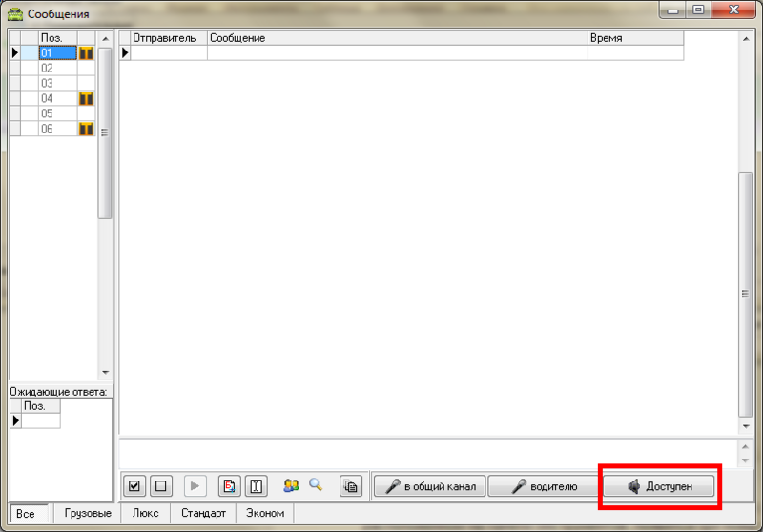Click the copy documents icon button
This screenshot has height=532, width=763.
coord(351,486)
